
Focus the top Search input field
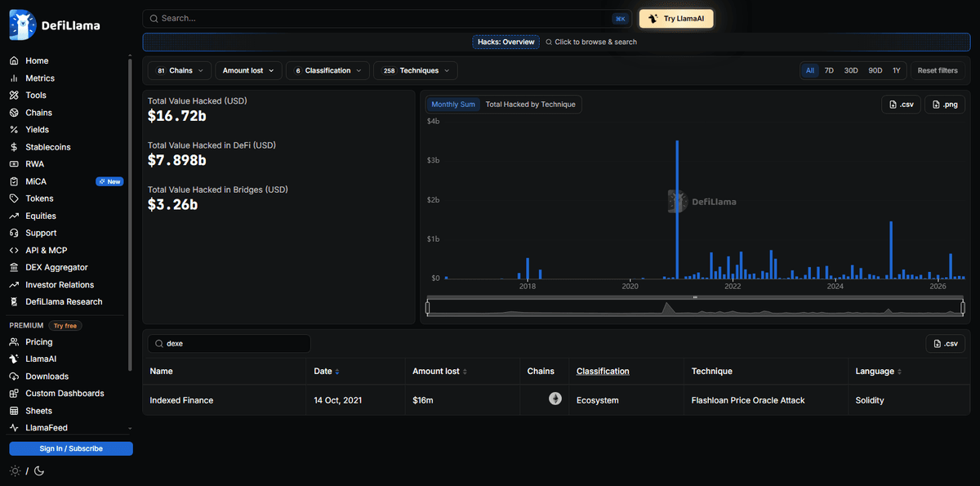click(x=388, y=19)
